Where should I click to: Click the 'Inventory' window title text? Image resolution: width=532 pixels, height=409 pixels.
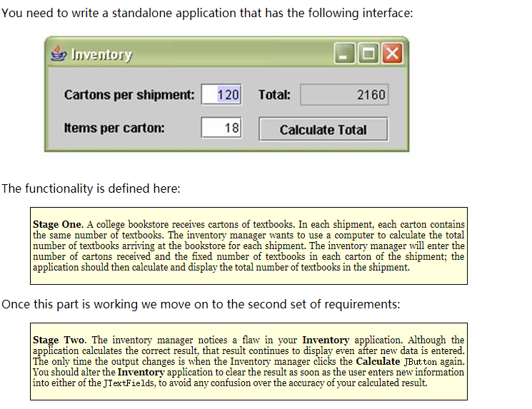click(101, 54)
